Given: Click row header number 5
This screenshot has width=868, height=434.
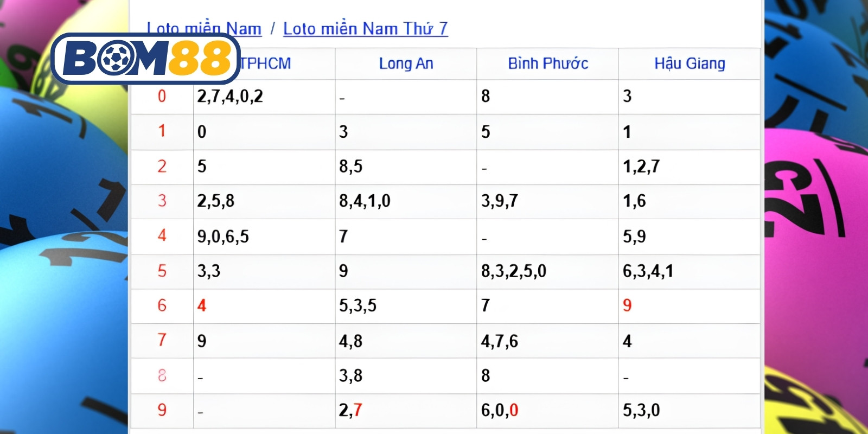Looking at the screenshot, I should point(162,271).
